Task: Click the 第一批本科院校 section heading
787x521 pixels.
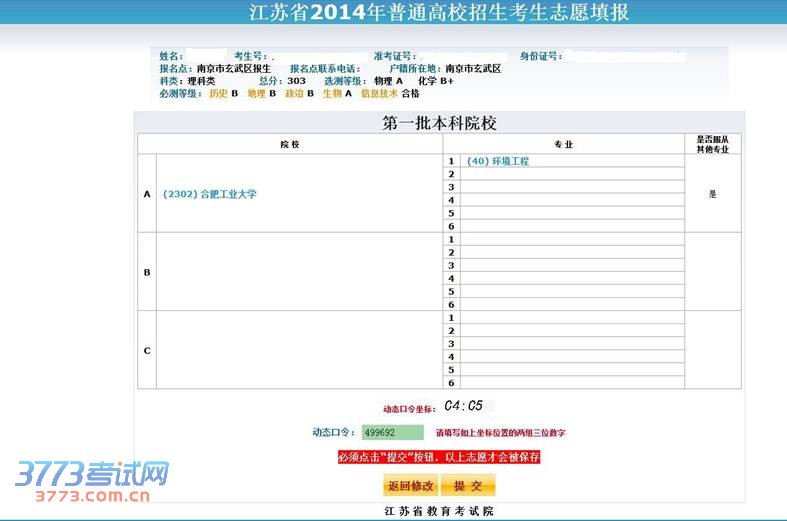Action: [x=439, y=123]
